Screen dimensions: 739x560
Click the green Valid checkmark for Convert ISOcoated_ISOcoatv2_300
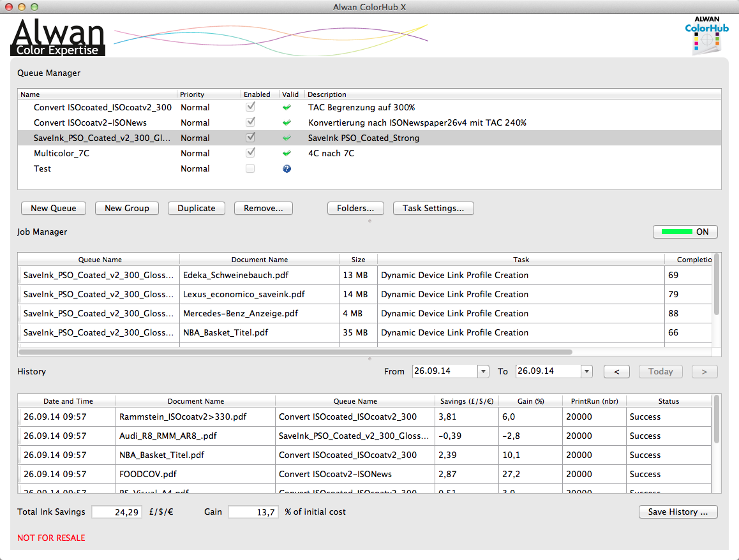[287, 107]
